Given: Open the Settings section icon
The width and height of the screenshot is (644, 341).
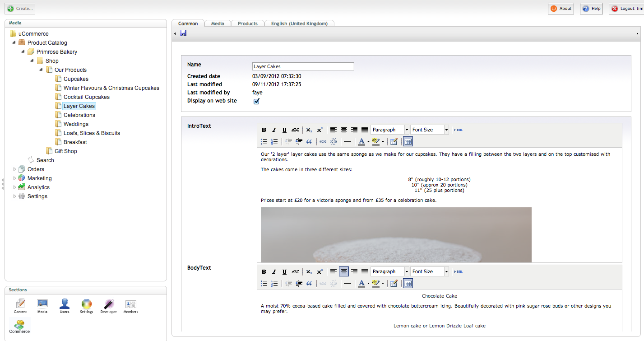Looking at the screenshot, I should coord(87,306).
